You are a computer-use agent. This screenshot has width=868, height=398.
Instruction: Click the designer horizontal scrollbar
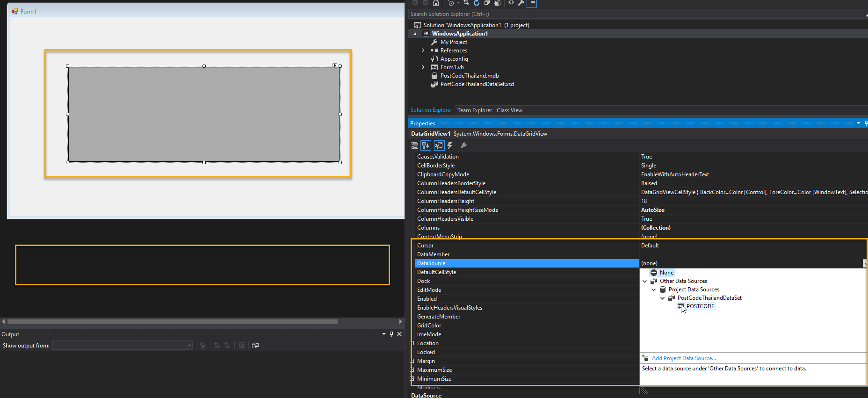pos(172,322)
